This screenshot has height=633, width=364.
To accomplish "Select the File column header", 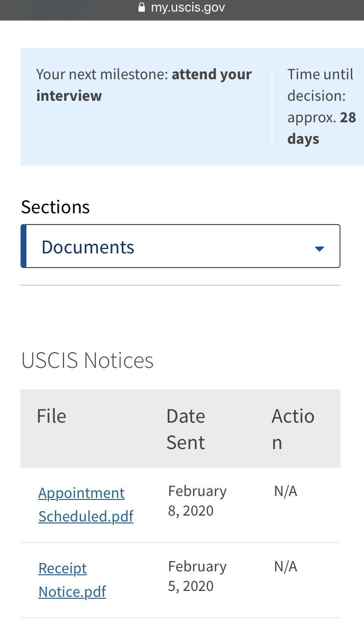I will coord(51,416).
